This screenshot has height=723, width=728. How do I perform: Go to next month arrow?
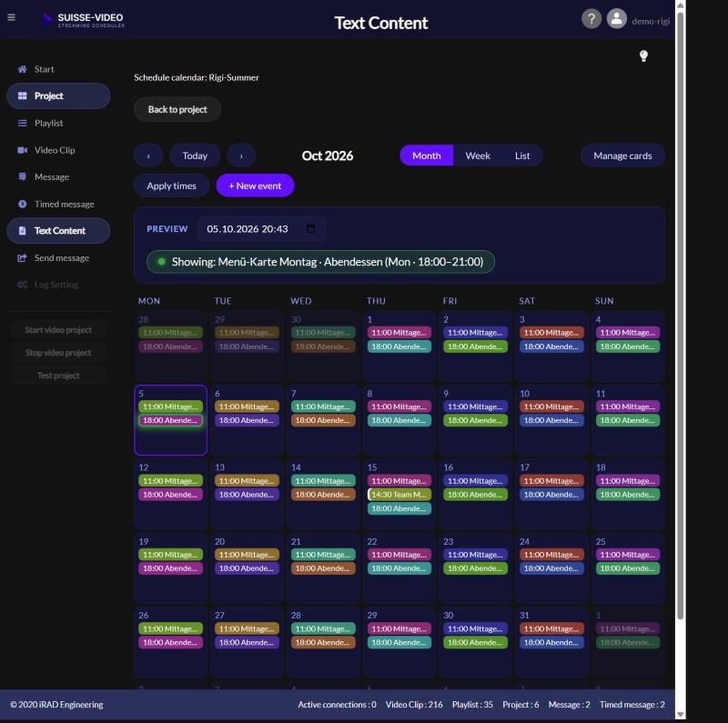click(241, 156)
